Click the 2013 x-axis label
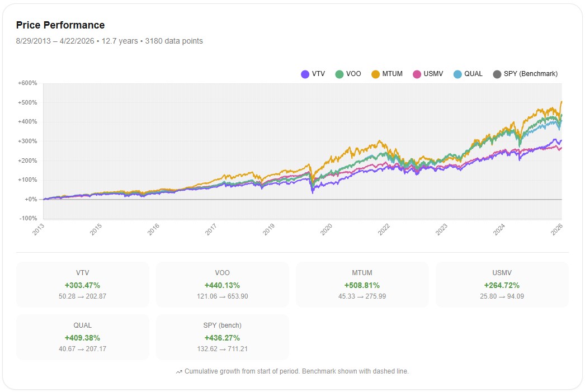The image size is (585, 392). (38, 229)
